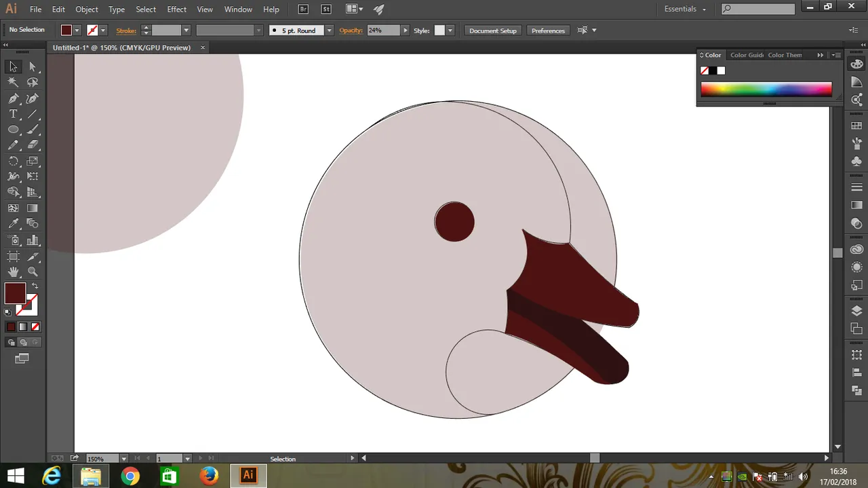Open the 5 pt. Round brush dropdown
Viewport: 868px width, 488px height.
[329, 31]
